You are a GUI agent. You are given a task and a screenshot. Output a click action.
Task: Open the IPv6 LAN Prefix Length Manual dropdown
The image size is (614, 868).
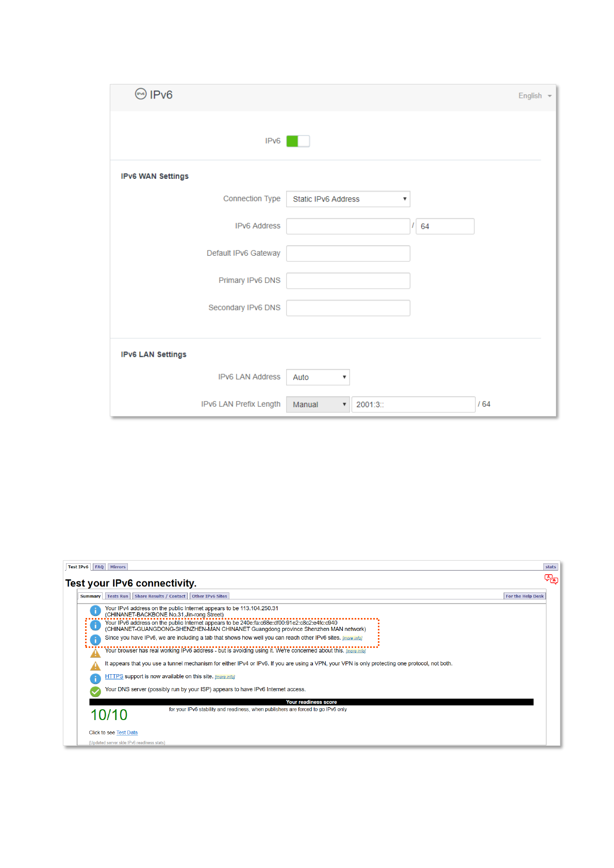tap(318, 405)
